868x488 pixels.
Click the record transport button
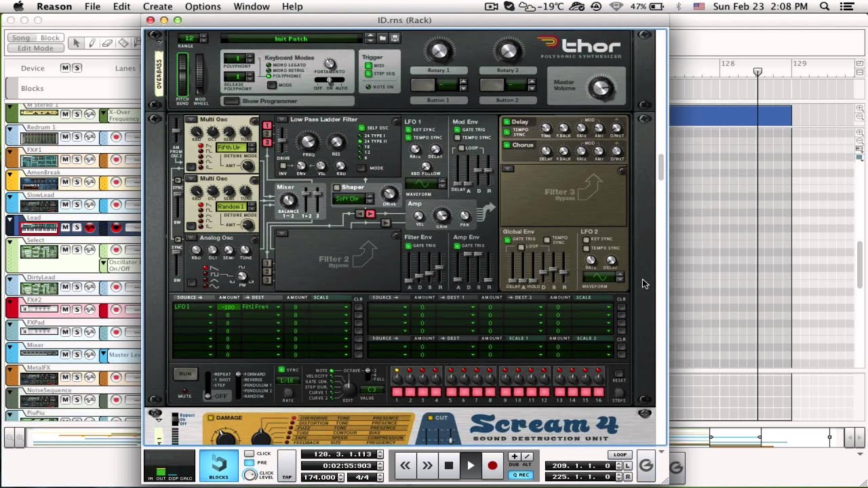point(492,466)
